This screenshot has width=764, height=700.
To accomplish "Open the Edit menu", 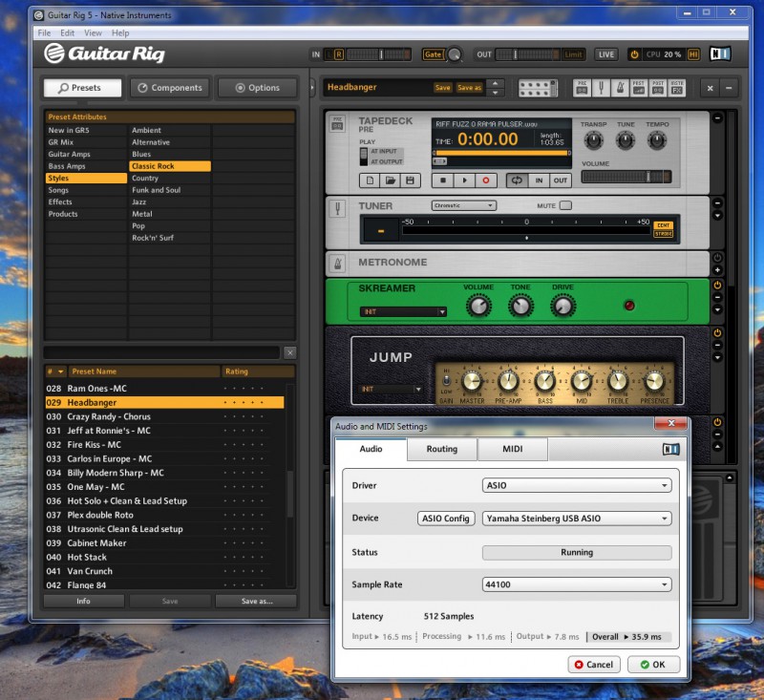I will pyautogui.click(x=67, y=33).
